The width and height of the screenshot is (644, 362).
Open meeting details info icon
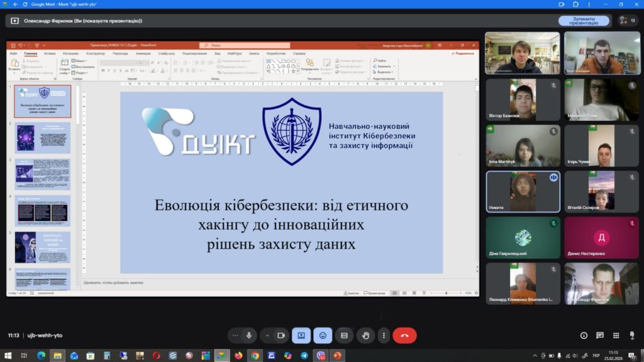[x=584, y=336]
